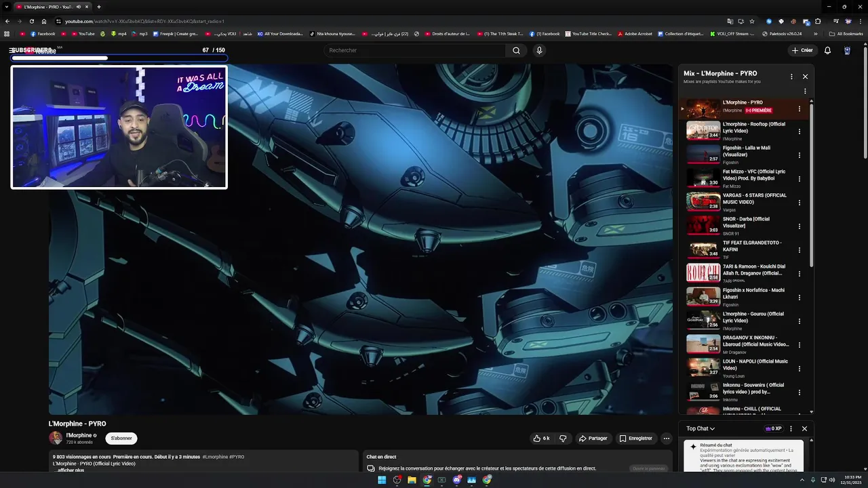
Task: Select Inkonnu - Souvenirs playlist entry title
Action: 753,388
